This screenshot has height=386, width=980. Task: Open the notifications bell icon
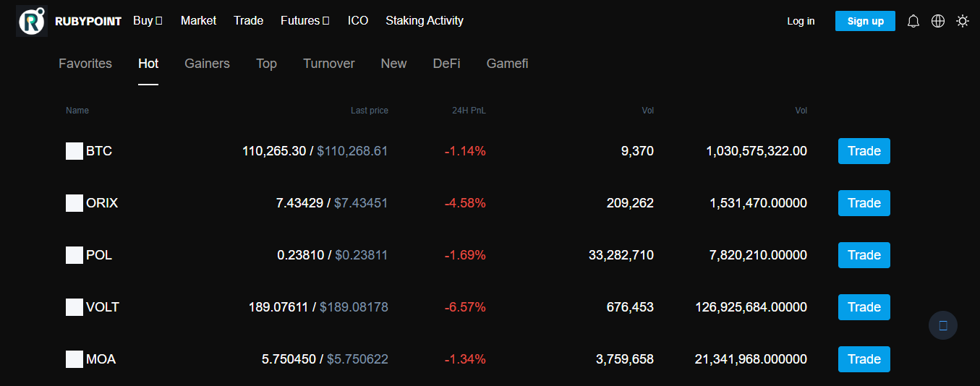(x=913, y=21)
